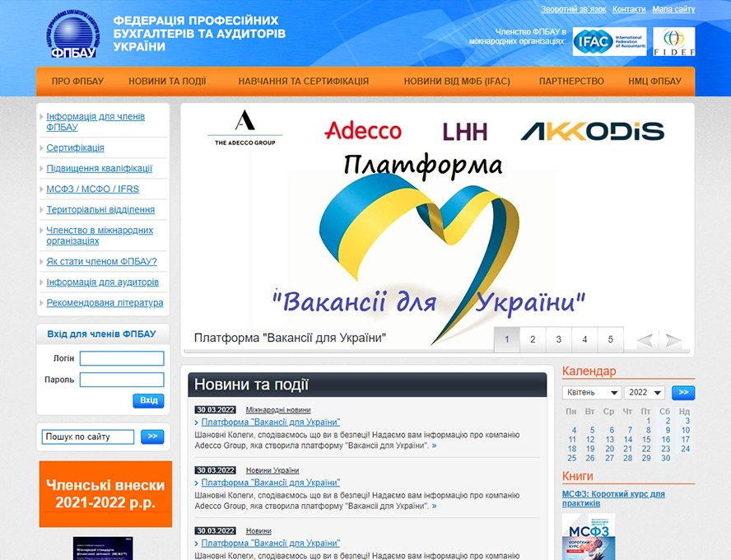The image size is (731, 560).
Task: Open МСФЗ / МСФО / IFRS link
Action: click(x=93, y=189)
